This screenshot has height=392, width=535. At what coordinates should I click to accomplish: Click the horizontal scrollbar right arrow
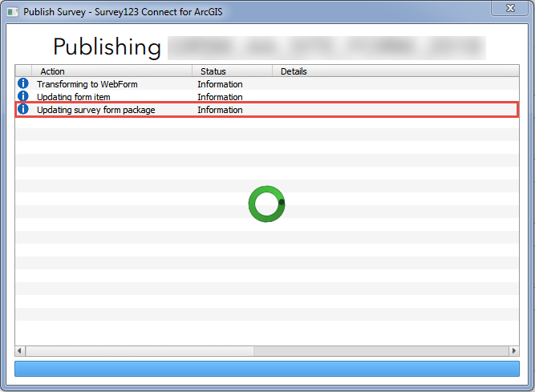click(514, 351)
